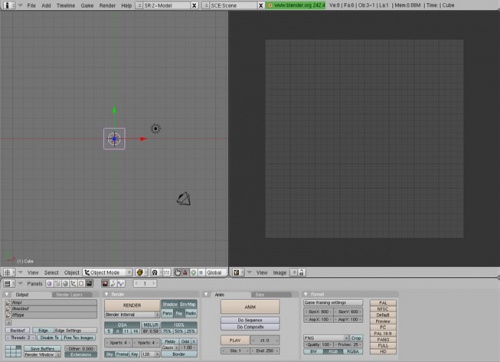Open the Render Window display dropdown
The width and height of the screenshot is (500, 362).
point(42,355)
